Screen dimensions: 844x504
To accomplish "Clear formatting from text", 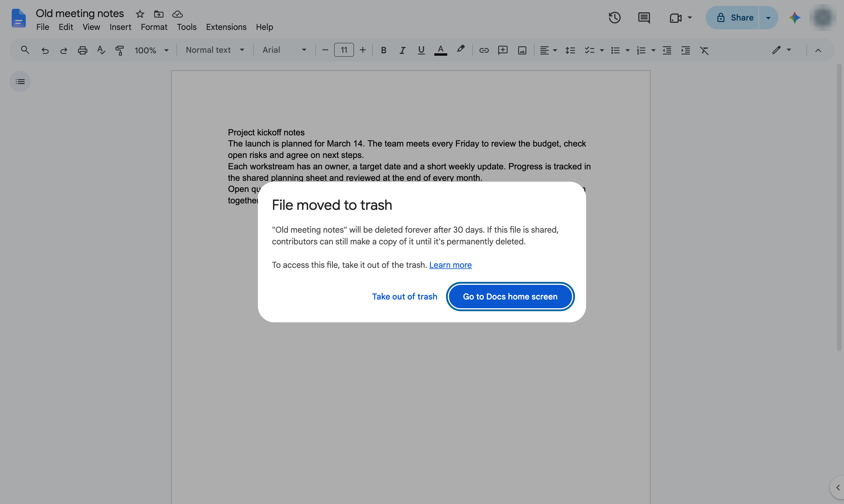I will click(705, 50).
